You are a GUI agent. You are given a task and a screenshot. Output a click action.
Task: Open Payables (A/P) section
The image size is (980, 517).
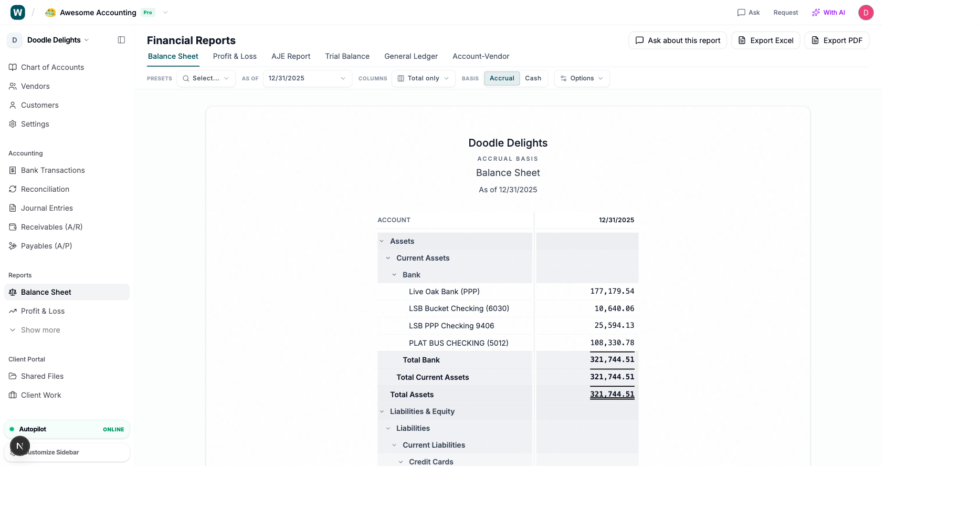[x=46, y=246]
